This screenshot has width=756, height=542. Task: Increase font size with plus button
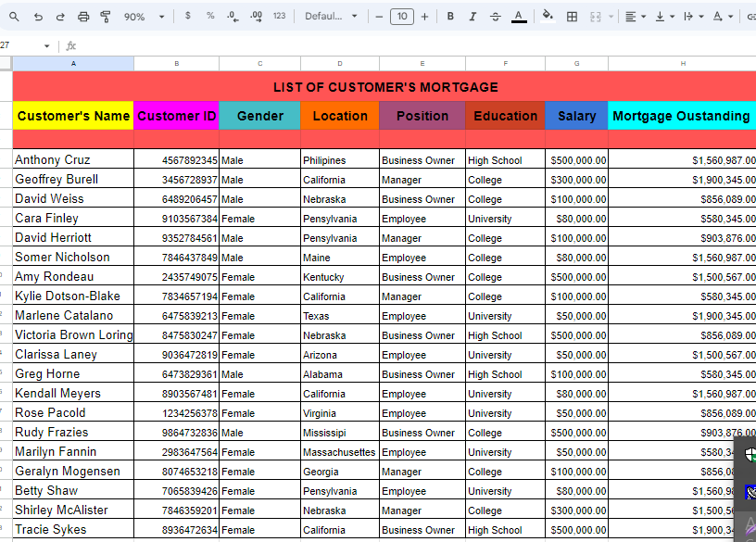coord(424,17)
